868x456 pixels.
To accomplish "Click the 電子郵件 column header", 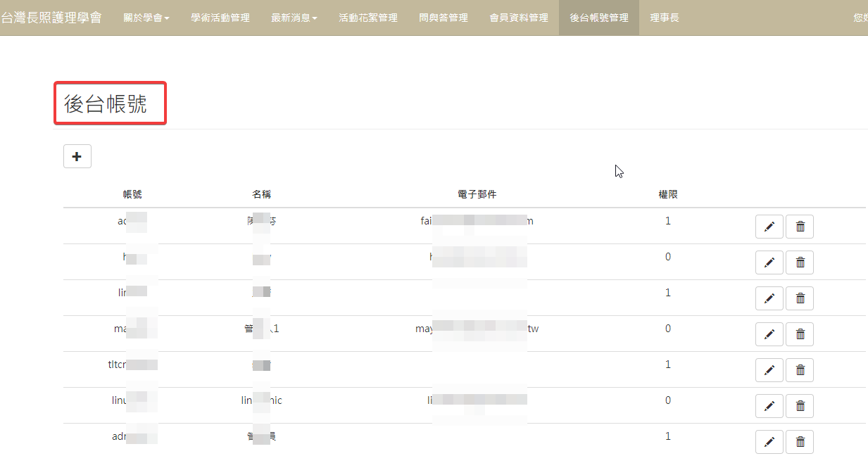I will [x=477, y=194].
